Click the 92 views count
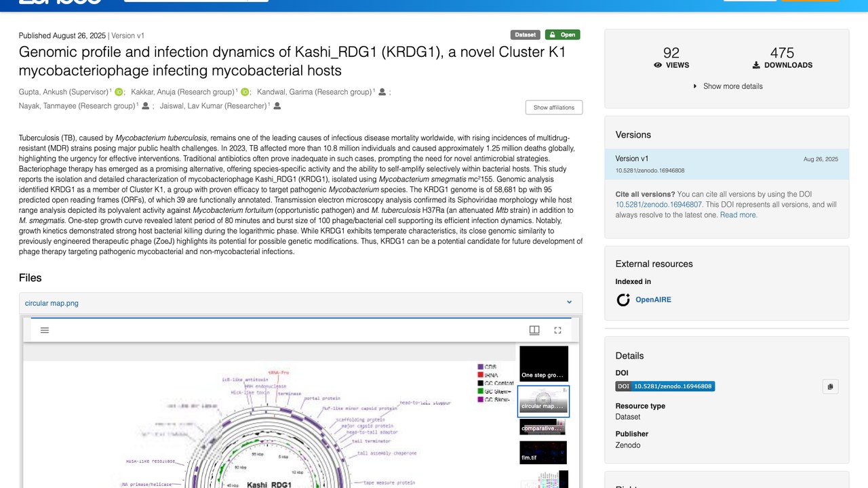868x488 pixels. pos(671,53)
